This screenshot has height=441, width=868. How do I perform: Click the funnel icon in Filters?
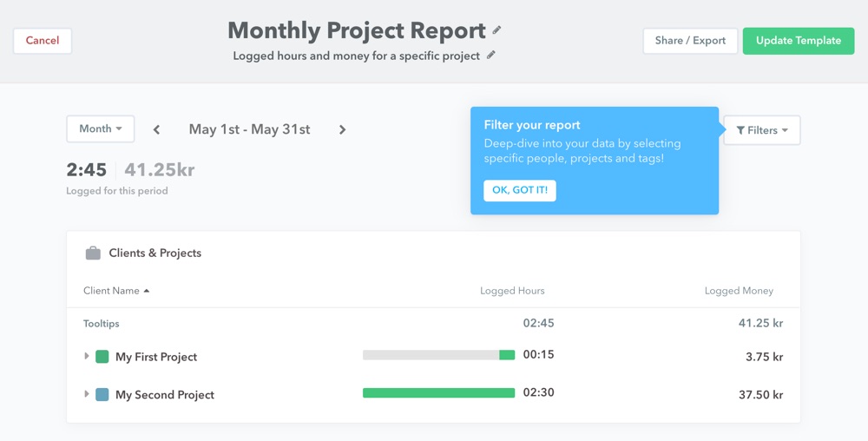click(x=740, y=130)
